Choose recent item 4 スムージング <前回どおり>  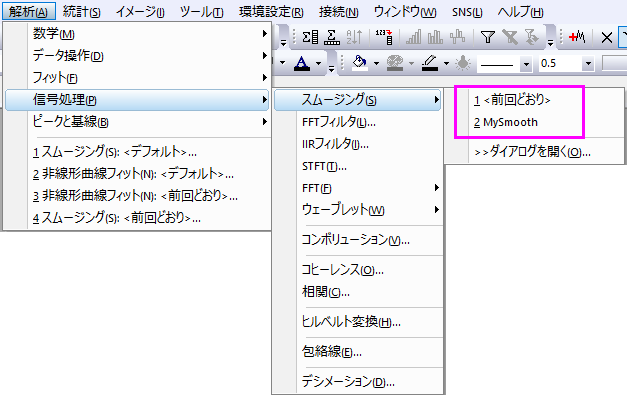(x=137, y=218)
